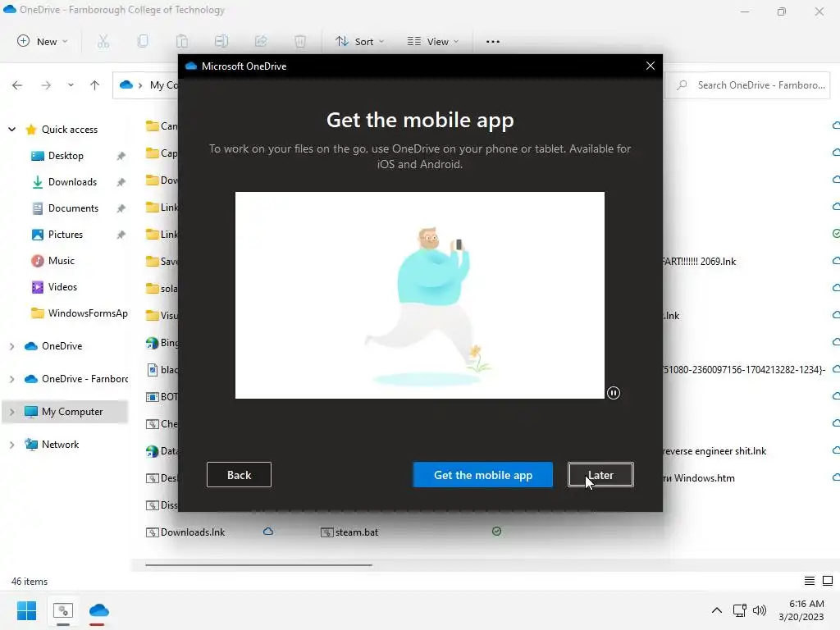Select Desktop in Quick access

[x=66, y=156]
